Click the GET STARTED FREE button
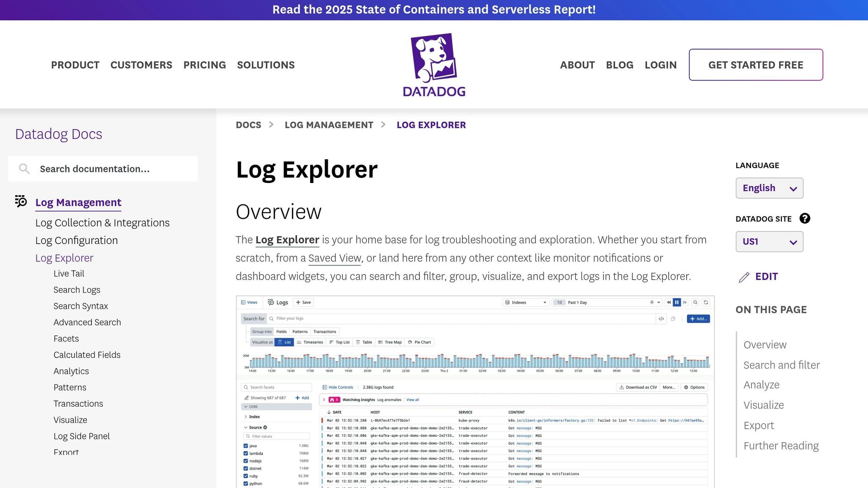 point(756,64)
